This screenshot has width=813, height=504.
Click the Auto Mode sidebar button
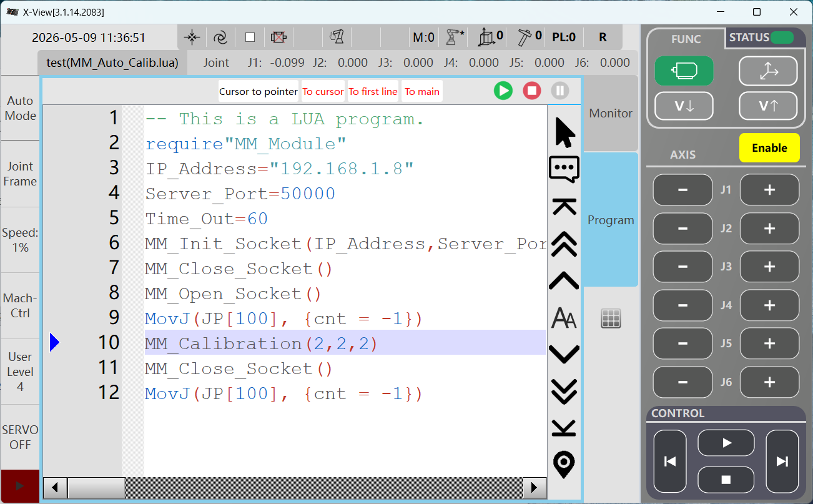click(x=20, y=108)
